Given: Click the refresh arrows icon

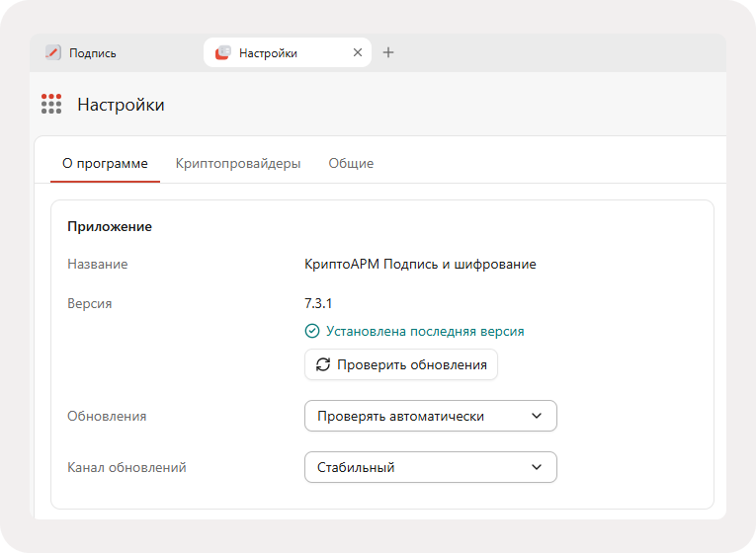Looking at the screenshot, I should coord(323,364).
